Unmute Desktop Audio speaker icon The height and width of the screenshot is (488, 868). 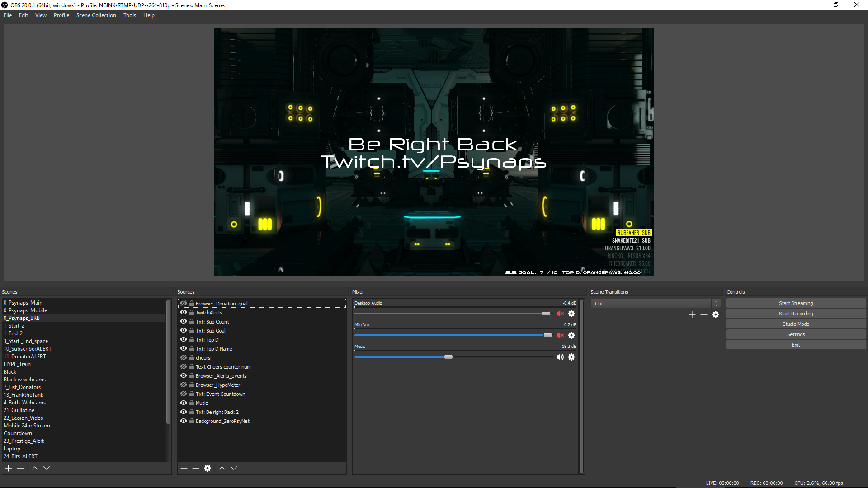560,314
